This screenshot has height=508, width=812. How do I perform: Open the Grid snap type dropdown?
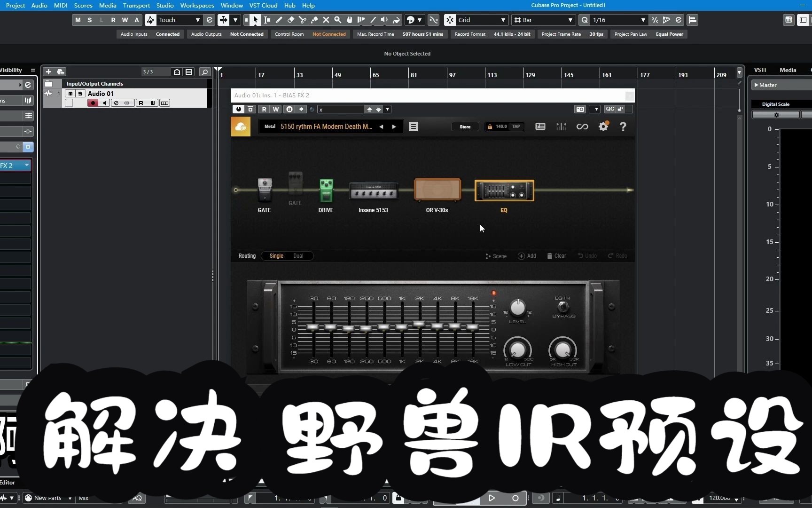tap(502, 20)
